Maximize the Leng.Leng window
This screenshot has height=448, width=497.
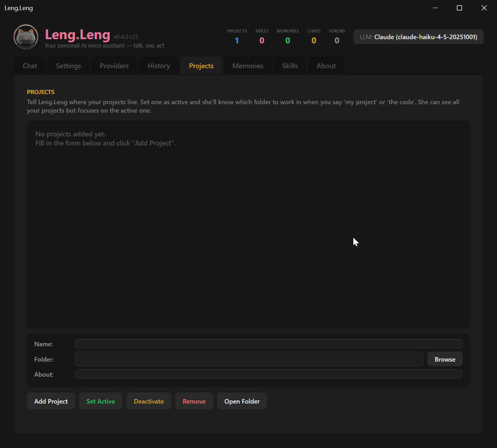459,8
